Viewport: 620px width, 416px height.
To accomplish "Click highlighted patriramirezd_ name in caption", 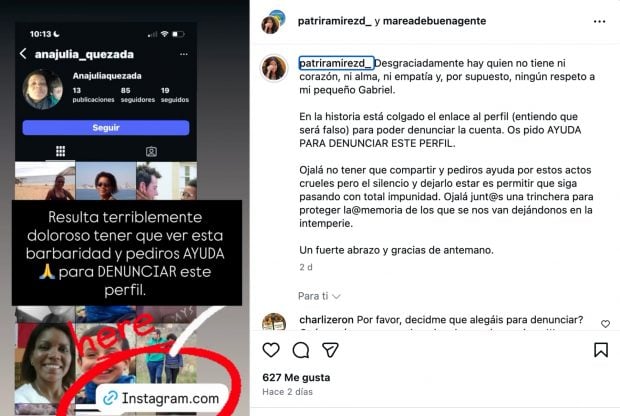I will click(336, 63).
